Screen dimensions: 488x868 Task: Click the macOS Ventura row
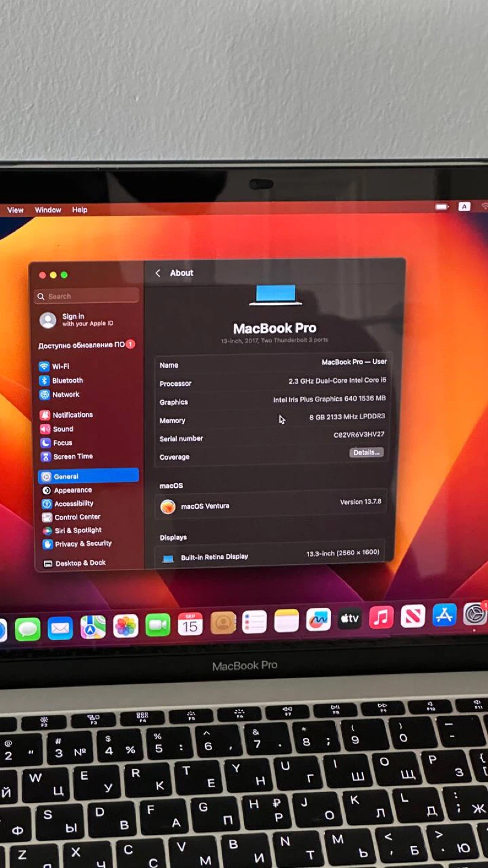[x=270, y=505]
